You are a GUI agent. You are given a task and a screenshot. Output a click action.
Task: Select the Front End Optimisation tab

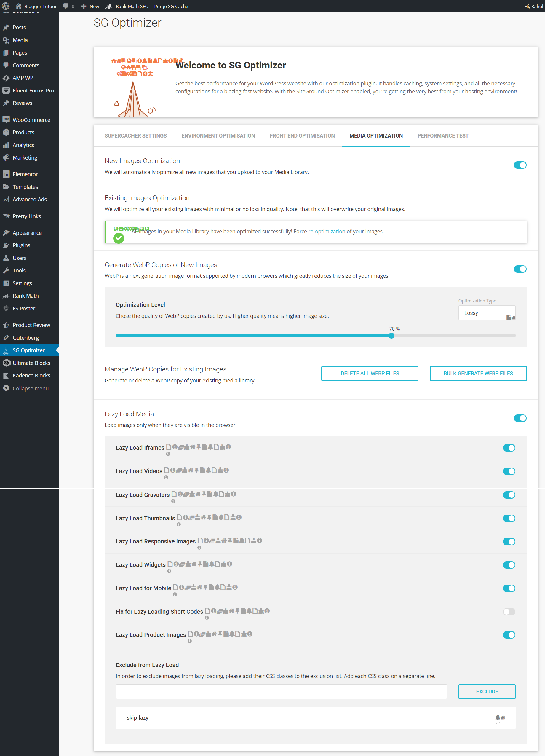click(302, 136)
